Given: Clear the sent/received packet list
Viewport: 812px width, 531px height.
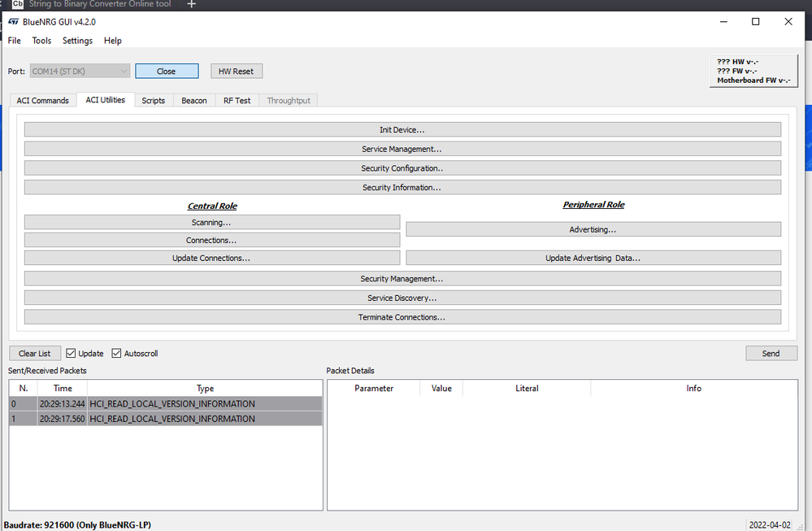Looking at the screenshot, I should tap(35, 353).
